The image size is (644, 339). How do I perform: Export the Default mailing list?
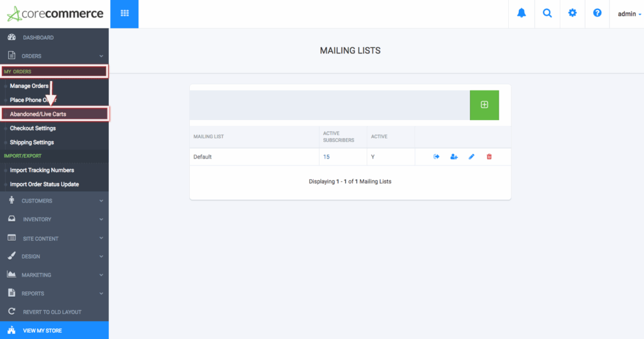(x=436, y=157)
